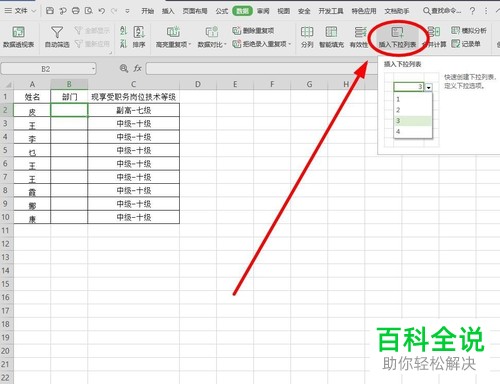Viewport: 500px width, 384px height.
Task: Enable 自动筛选 auto filter
Action: 57,37
